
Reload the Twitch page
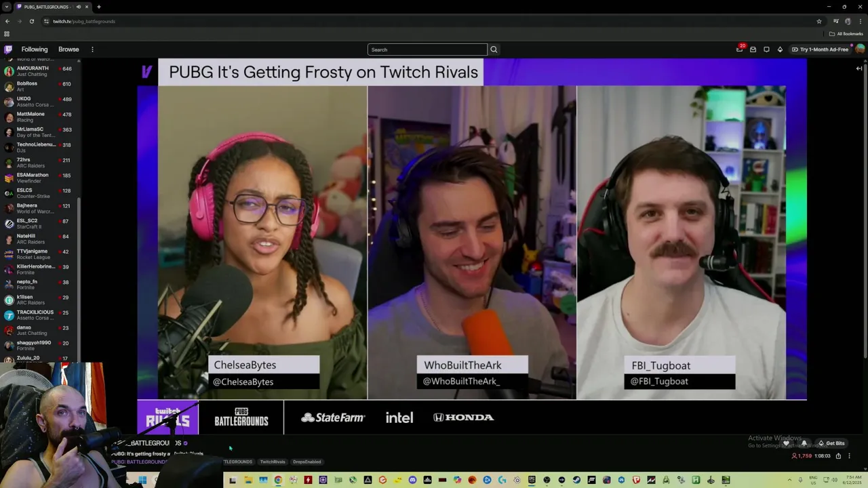tap(31, 21)
